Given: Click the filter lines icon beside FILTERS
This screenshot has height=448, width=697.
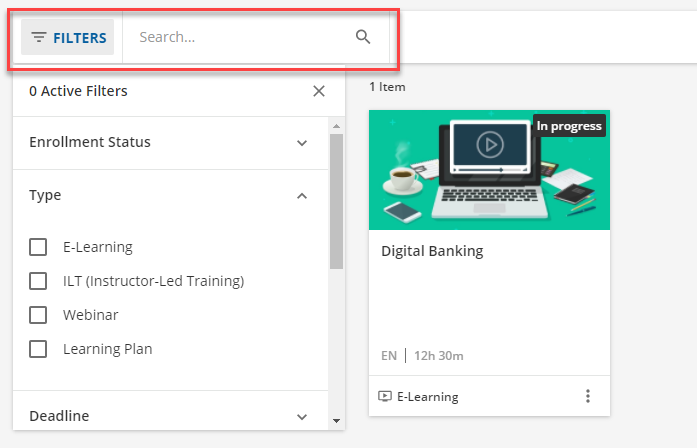Looking at the screenshot, I should [39, 37].
